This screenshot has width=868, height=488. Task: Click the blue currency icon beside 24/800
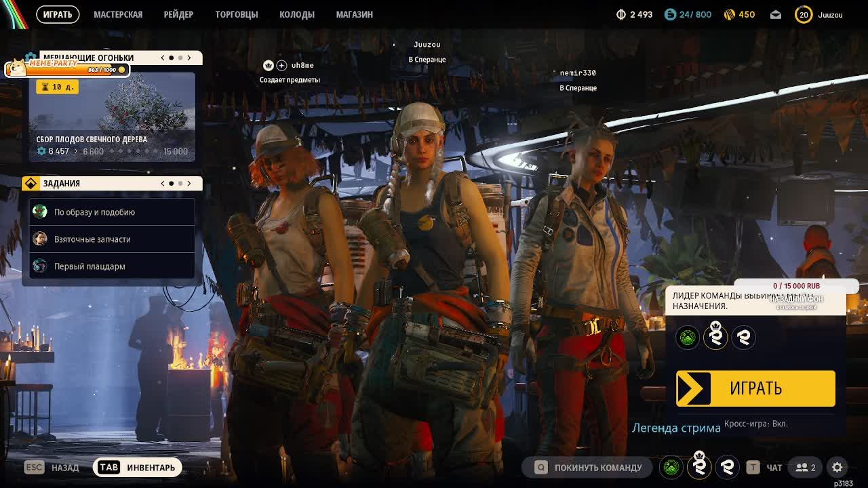670,14
